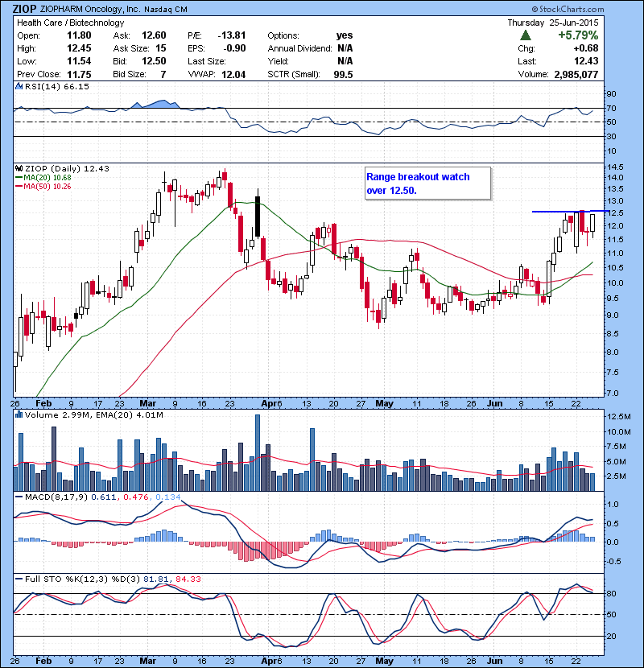Click the candlestick icon beside ZIOP (Daily)

19,169
